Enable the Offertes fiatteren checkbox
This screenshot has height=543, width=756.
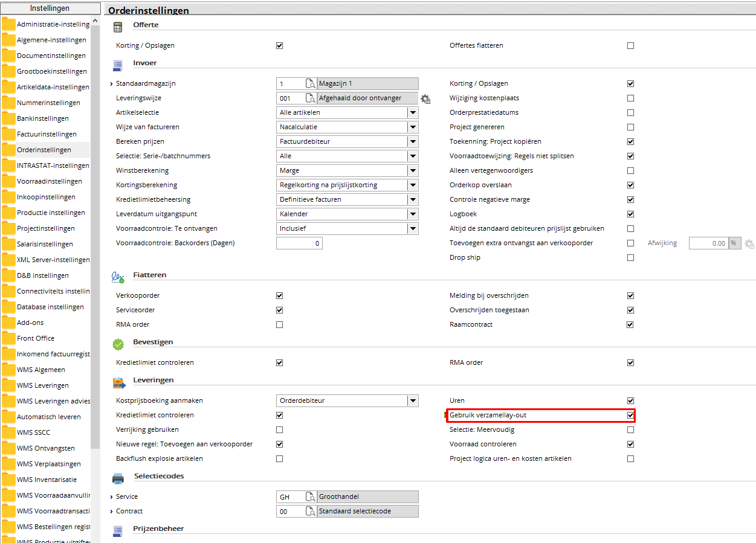click(x=630, y=46)
